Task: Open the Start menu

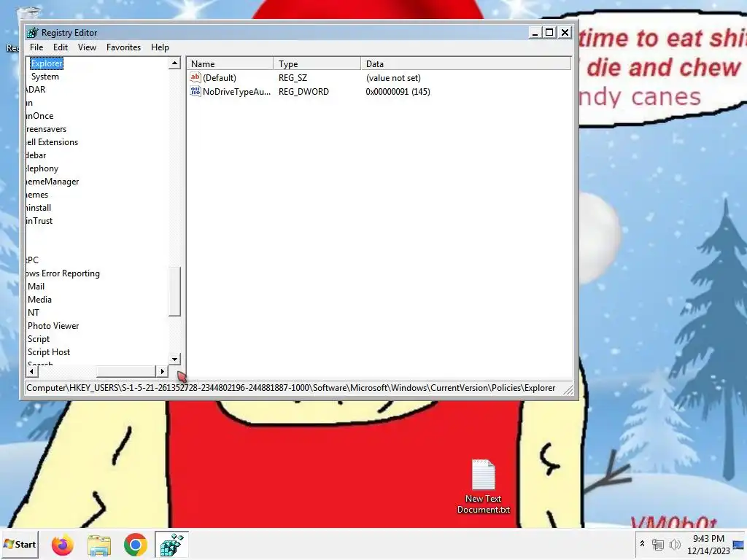Action: (20, 544)
